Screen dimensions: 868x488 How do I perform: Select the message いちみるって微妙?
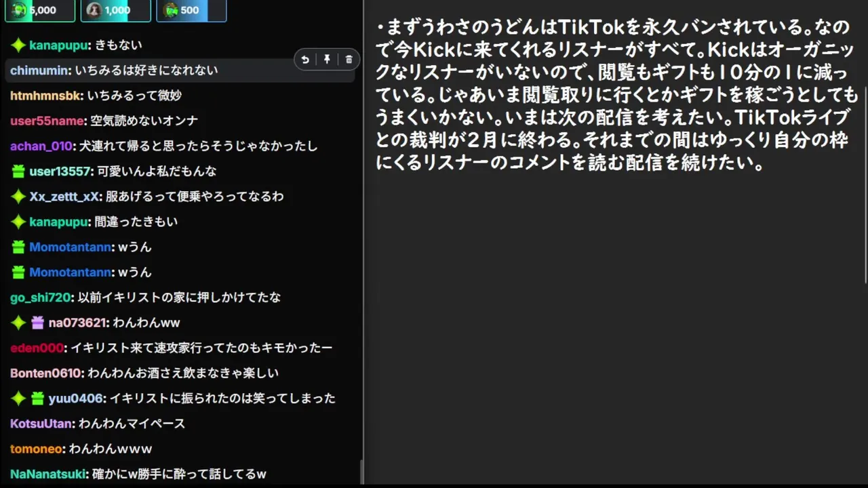coord(134,96)
